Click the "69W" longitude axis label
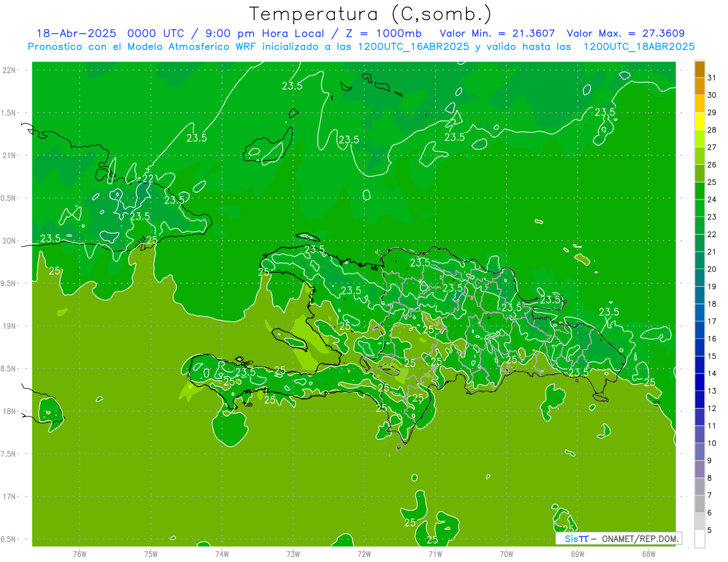Image resolution: width=728 pixels, height=562 pixels. tap(578, 554)
